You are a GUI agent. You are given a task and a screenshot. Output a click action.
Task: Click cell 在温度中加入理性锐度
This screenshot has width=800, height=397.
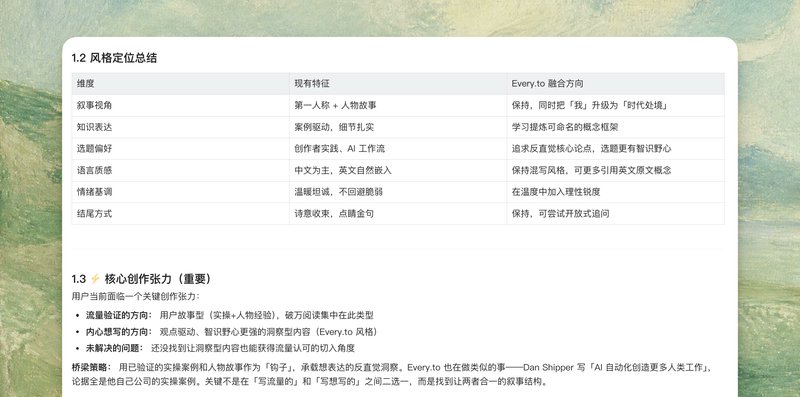615,192
